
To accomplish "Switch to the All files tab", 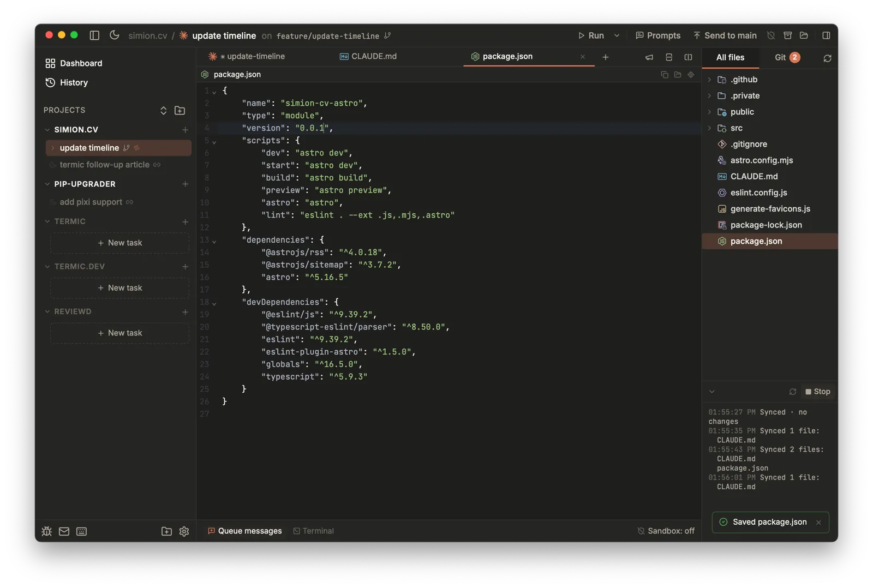I will click(x=730, y=57).
